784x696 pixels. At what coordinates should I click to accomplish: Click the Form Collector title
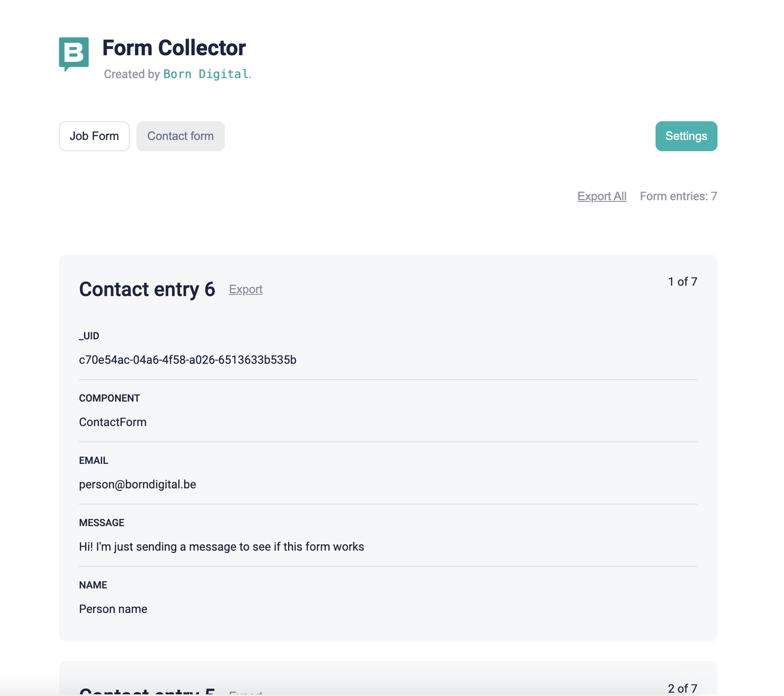pyautogui.click(x=174, y=48)
